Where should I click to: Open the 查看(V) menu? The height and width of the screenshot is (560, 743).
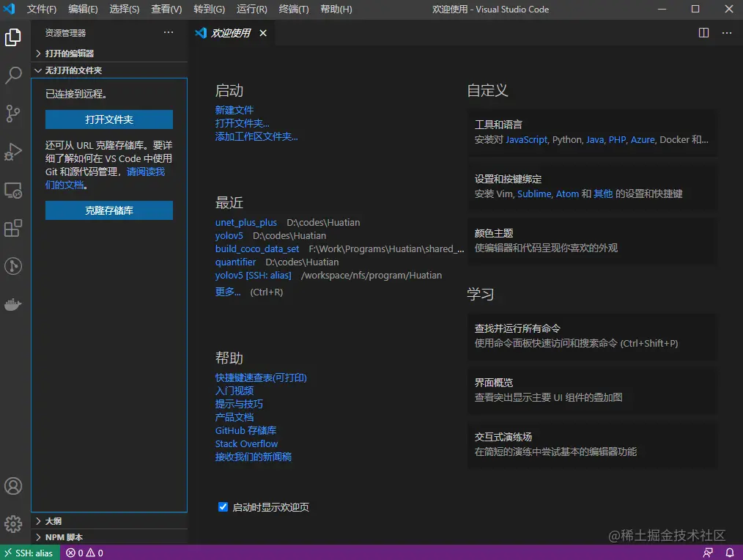coord(166,9)
